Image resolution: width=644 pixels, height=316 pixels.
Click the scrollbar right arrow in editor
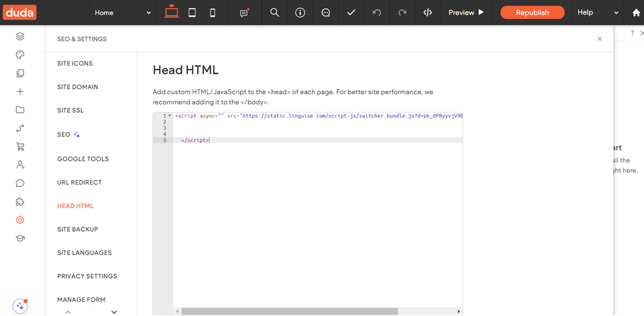pos(459,312)
